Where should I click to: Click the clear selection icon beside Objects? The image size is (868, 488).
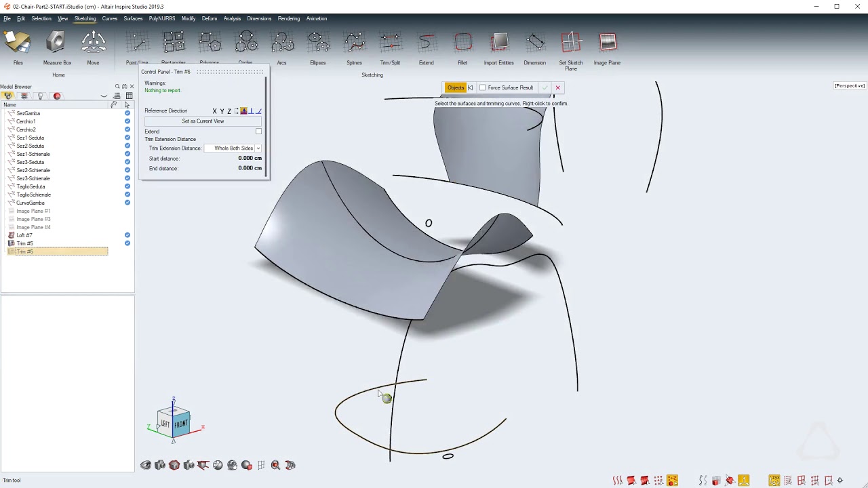point(470,87)
